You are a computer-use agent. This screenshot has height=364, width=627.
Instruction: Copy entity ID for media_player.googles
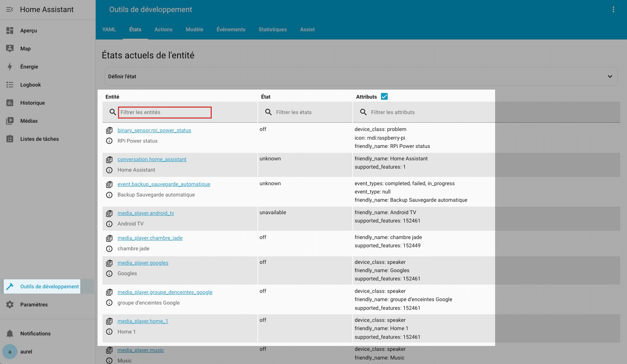[x=109, y=263]
